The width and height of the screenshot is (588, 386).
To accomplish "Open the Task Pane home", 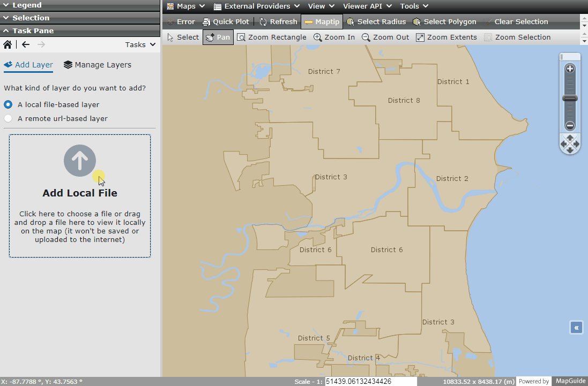I will pyautogui.click(x=8, y=44).
